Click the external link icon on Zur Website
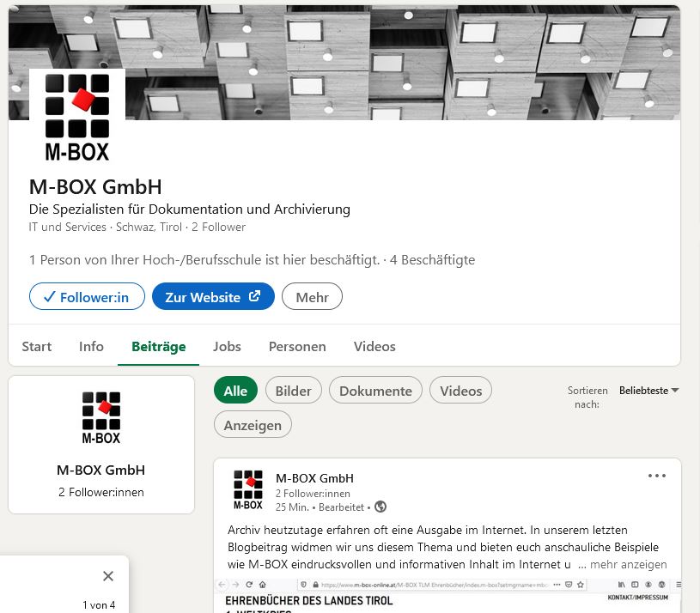This screenshot has width=700, height=613. (x=254, y=296)
